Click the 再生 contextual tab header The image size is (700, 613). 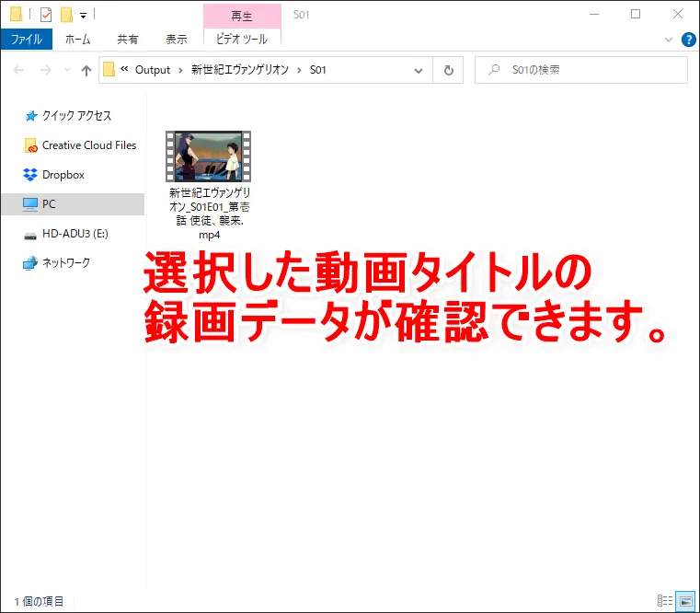pos(242,16)
